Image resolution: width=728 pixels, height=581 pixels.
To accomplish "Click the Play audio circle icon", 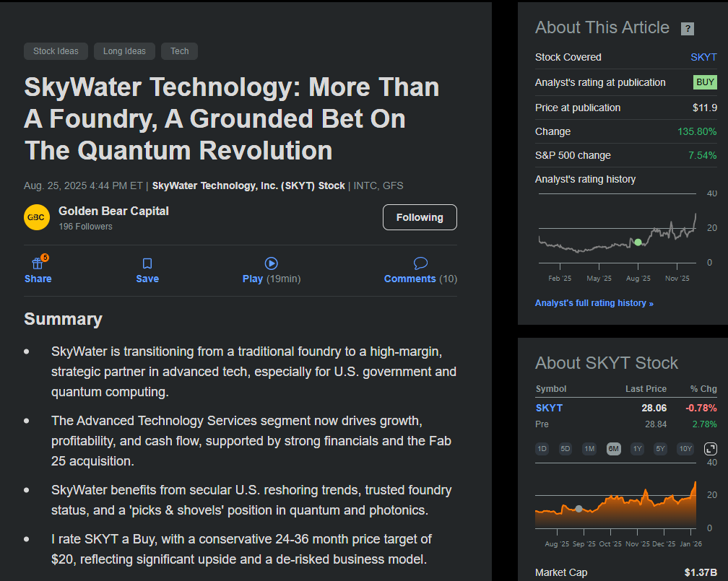I will pyautogui.click(x=271, y=263).
